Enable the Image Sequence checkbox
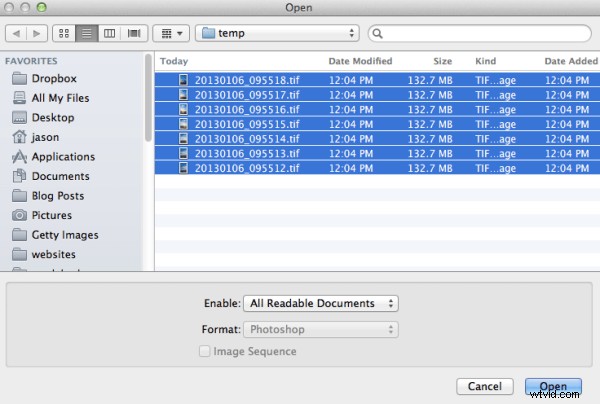Image resolution: width=600 pixels, height=404 pixels. point(205,351)
